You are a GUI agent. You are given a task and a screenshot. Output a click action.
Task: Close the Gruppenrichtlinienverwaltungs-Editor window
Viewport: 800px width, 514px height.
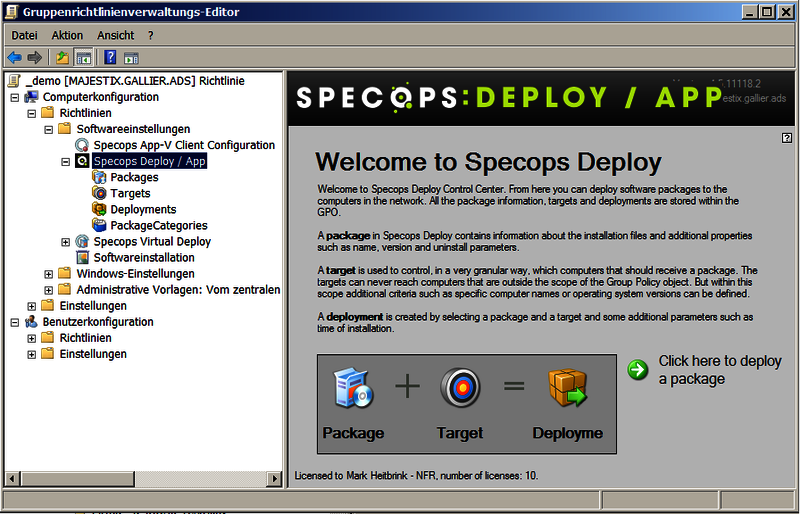pyautogui.click(x=786, y=12)
